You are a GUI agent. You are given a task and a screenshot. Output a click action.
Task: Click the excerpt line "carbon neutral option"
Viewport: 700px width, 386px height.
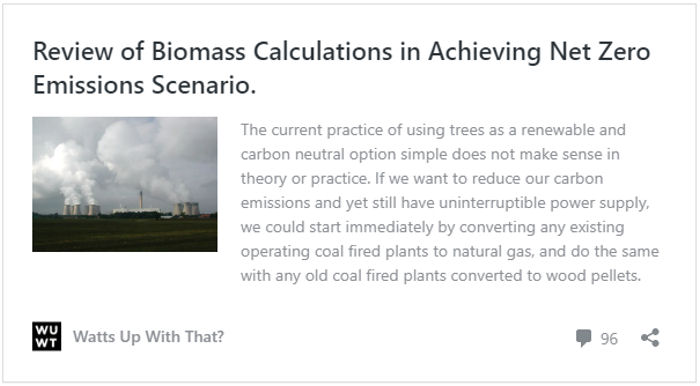[430, 154]
